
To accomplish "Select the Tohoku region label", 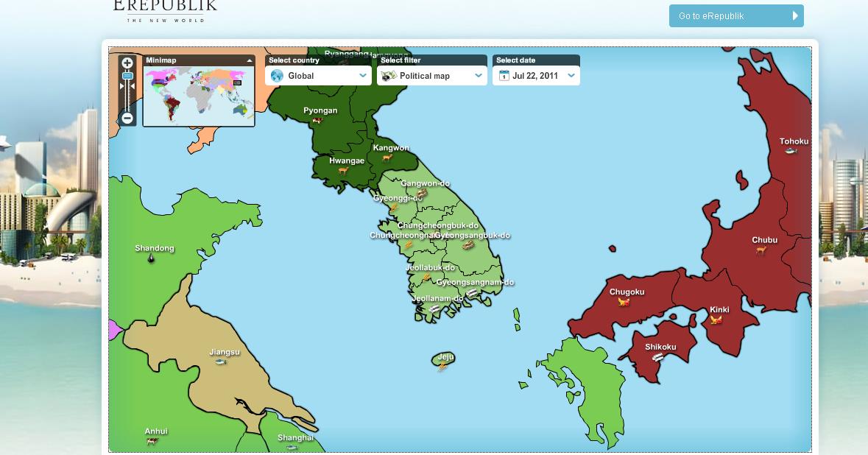I will (x=794, y=141).
